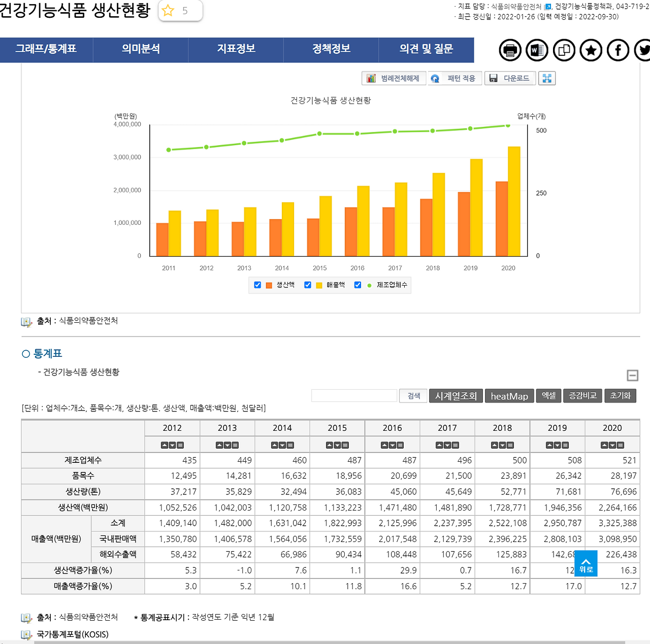Sort 2014 column descending with down arrow

pos(282,445)
